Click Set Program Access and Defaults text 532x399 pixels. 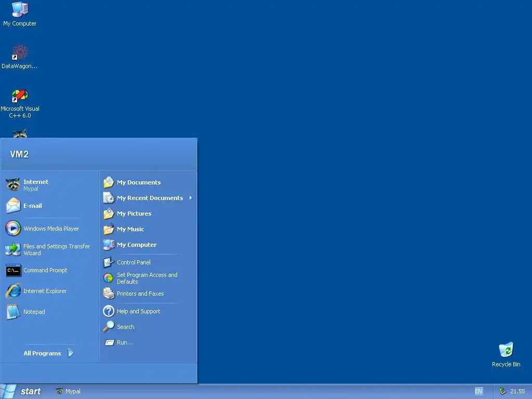coord(147,278)
